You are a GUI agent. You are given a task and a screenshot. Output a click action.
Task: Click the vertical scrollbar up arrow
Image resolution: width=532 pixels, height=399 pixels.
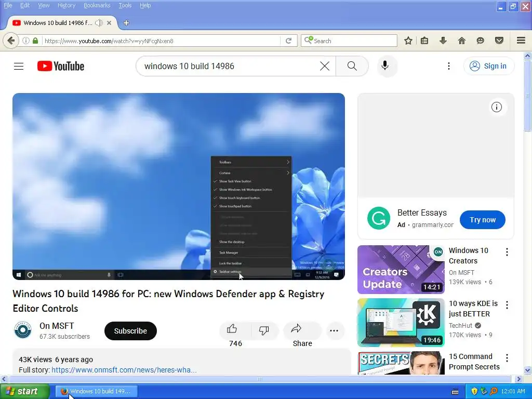(528, 56)
